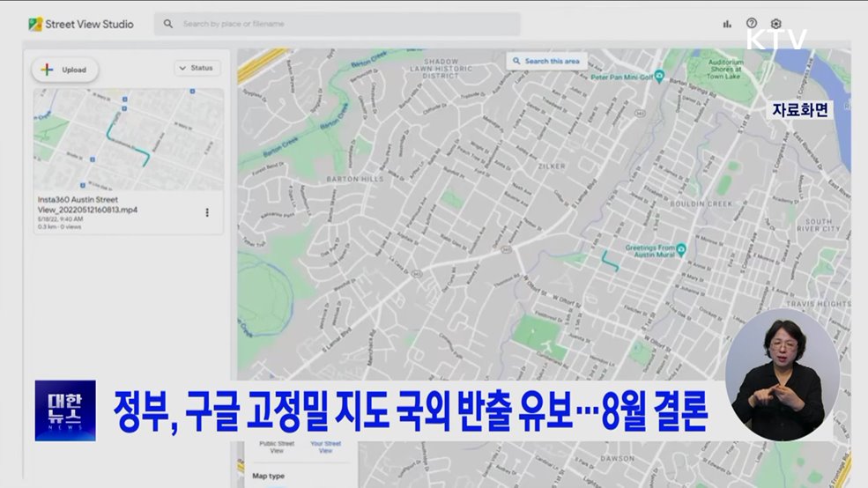The height and width of the screenshot is (488, 868).
Task: Click the South River City label
Action: point(819,226)
